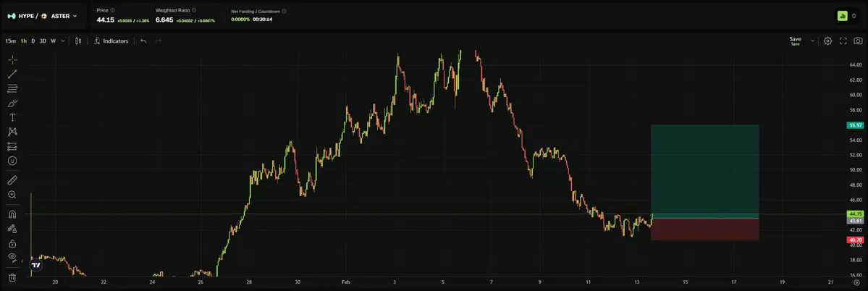
Task: Take a chart snapshot with camera icon
Action: [x=858, y=41]
